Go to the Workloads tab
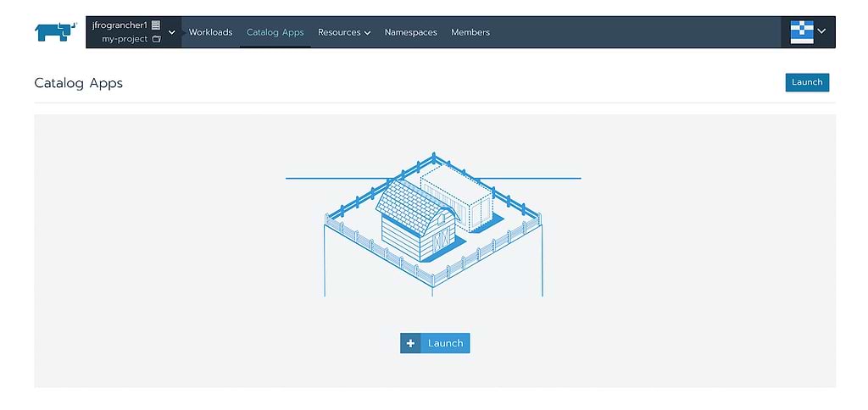Image resolution: width=868 pixels, height=410 pixels. coord(210,32)
